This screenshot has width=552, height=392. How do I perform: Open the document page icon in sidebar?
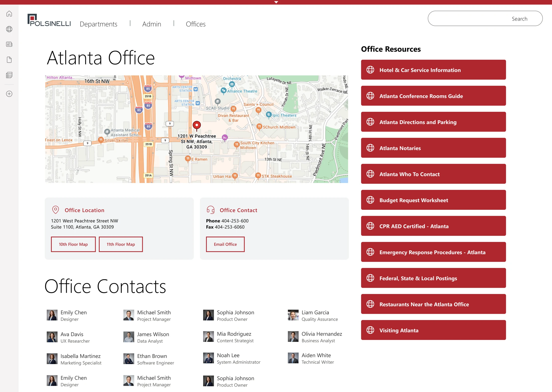tap(9, 60)
